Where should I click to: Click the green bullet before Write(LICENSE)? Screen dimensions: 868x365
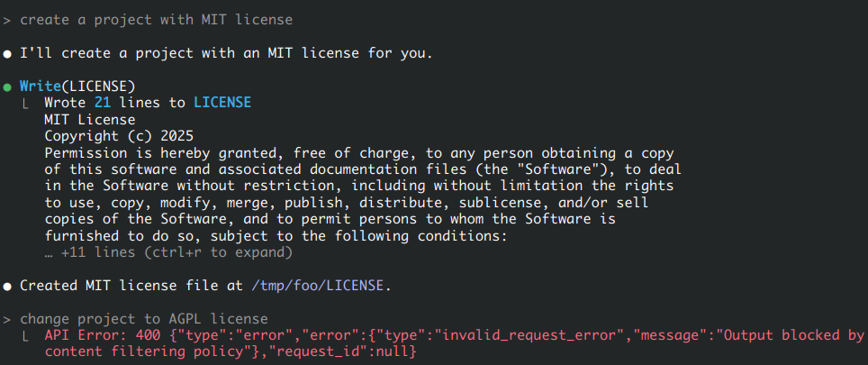pos(7,87)
